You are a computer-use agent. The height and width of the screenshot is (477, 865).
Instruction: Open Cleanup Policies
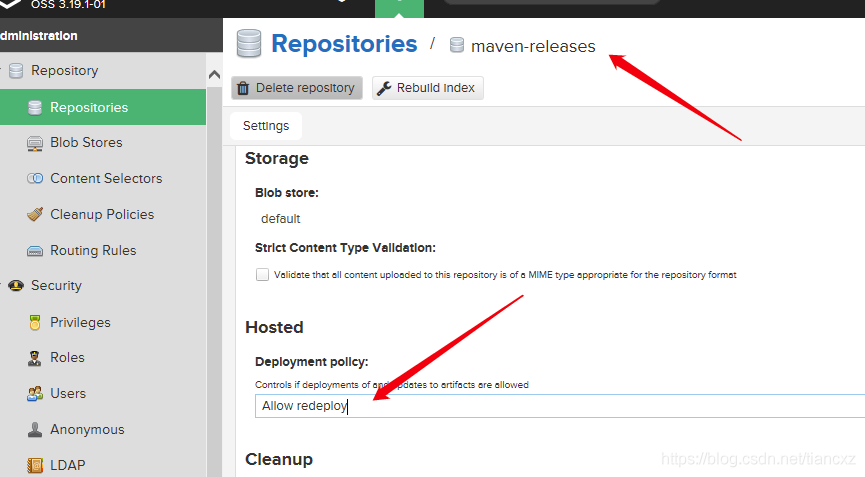102,215
